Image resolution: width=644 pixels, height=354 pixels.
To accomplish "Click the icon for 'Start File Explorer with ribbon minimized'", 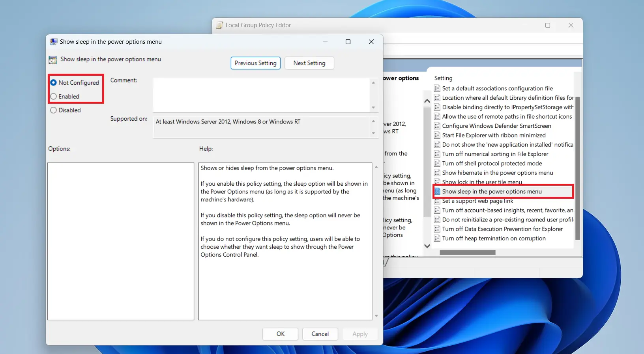I will (437, 135).
